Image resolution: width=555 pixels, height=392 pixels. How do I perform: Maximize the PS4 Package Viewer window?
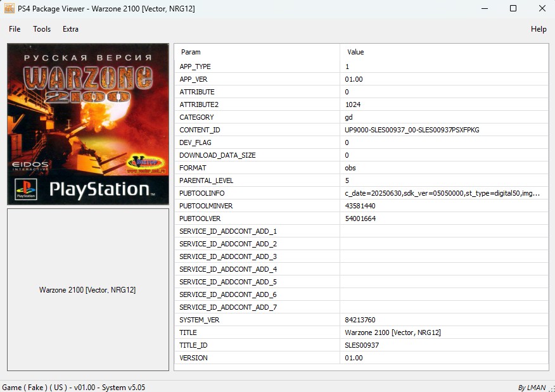point(513,8)
